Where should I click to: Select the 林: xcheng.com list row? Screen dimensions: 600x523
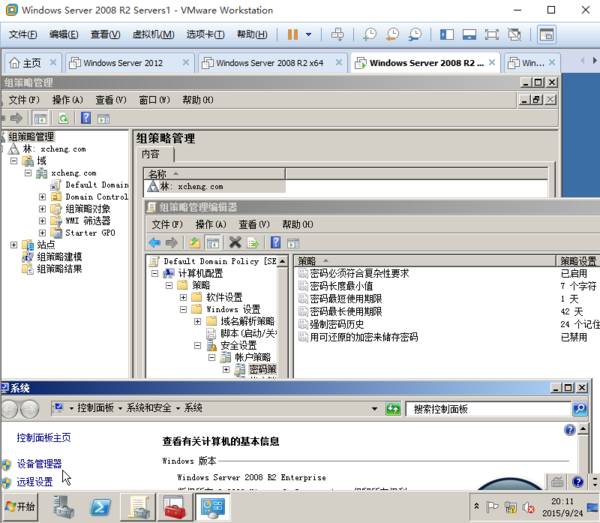coord(215,186)
